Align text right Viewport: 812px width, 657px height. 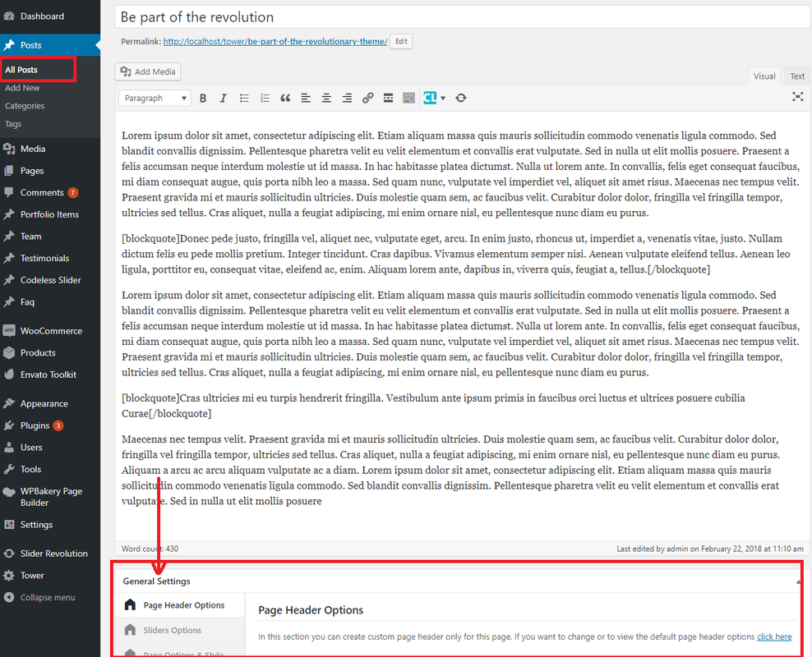tap(347, 98)
